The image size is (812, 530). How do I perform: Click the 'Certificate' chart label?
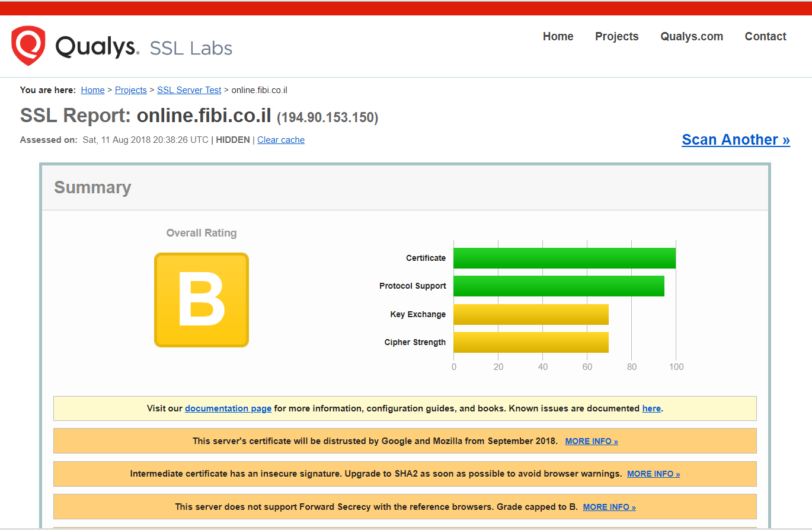click(426, 258)
